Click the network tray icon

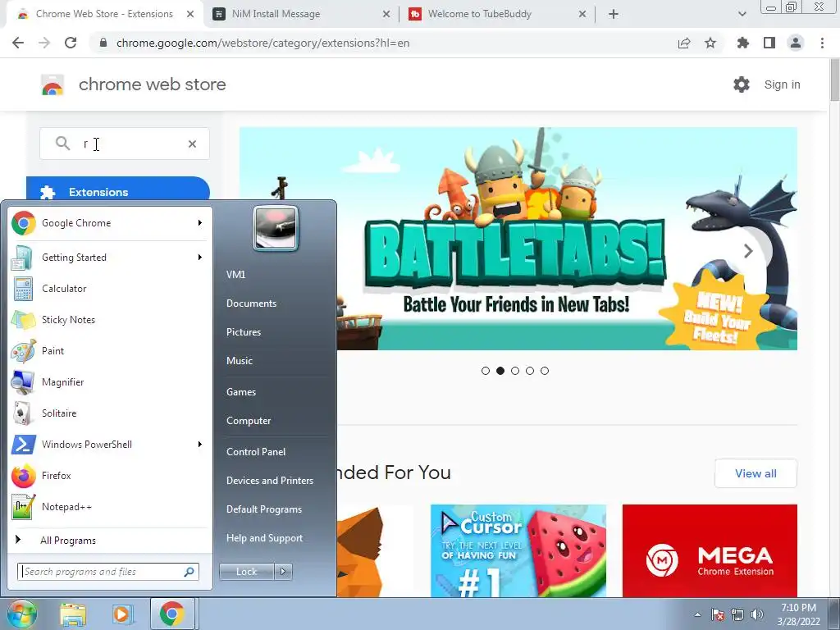(737, 614)
